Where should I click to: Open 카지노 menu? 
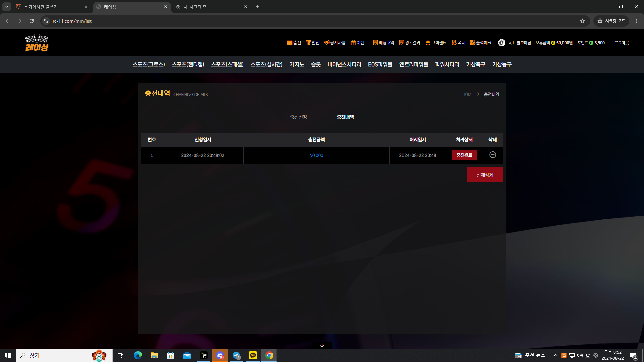click(x=297, y=64)
